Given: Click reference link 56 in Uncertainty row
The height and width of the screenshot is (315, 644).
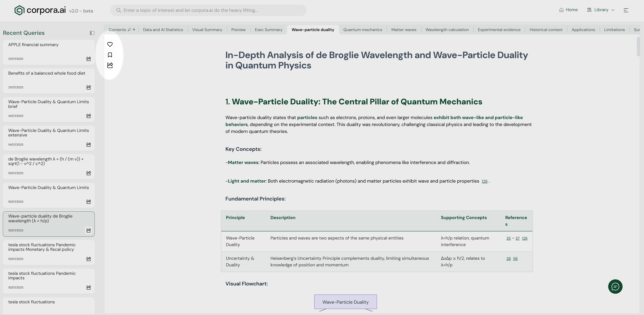Looking at the screenshot, I should (x=515, y=259).
